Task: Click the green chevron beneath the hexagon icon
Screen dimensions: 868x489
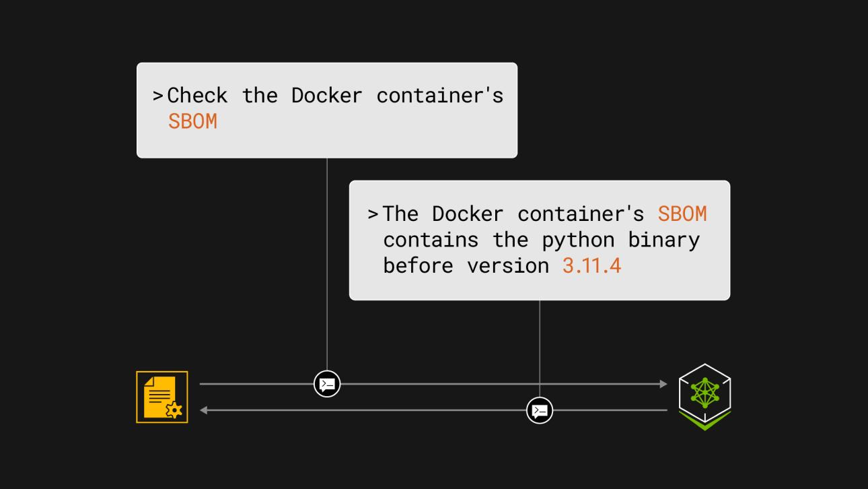Action: click(704, 422)
